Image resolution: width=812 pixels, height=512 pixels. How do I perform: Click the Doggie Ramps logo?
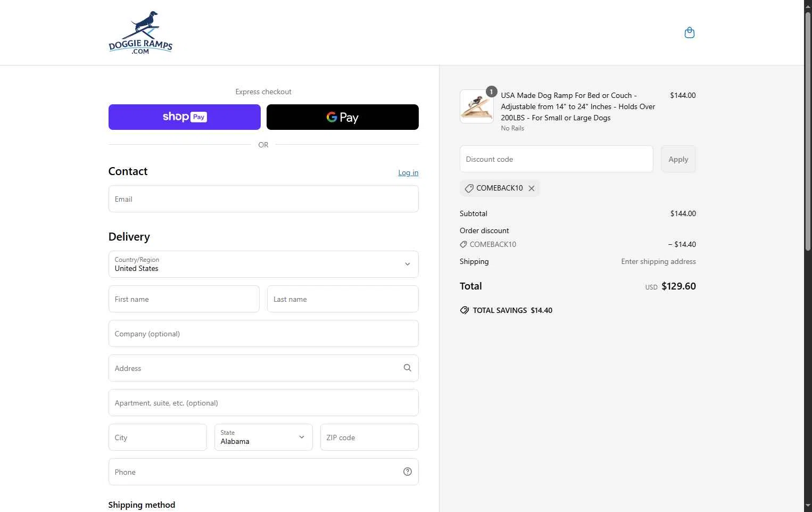[140, 32]
